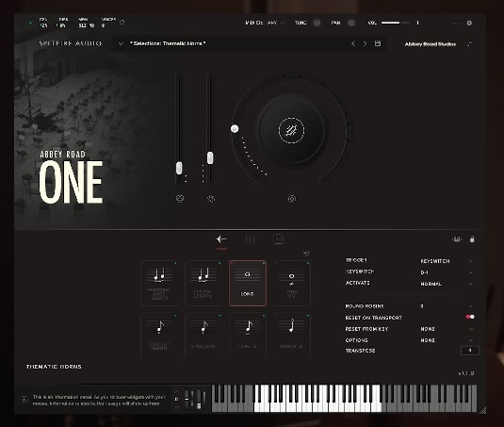
Task: Open the Round Robins dropdown
Action: 447,306
